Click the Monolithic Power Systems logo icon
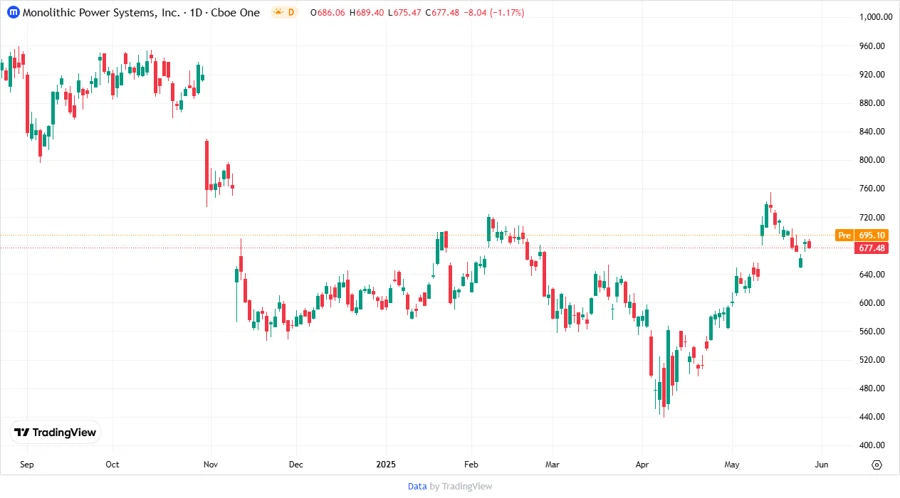Viewport: 900px width, 498px height. coord(13,12)
